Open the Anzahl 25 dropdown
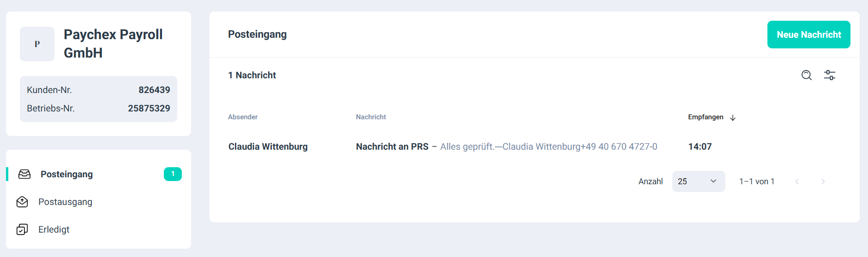Viewport: 868px width, 257px height. pyautogui.click(x=699, y=181)
